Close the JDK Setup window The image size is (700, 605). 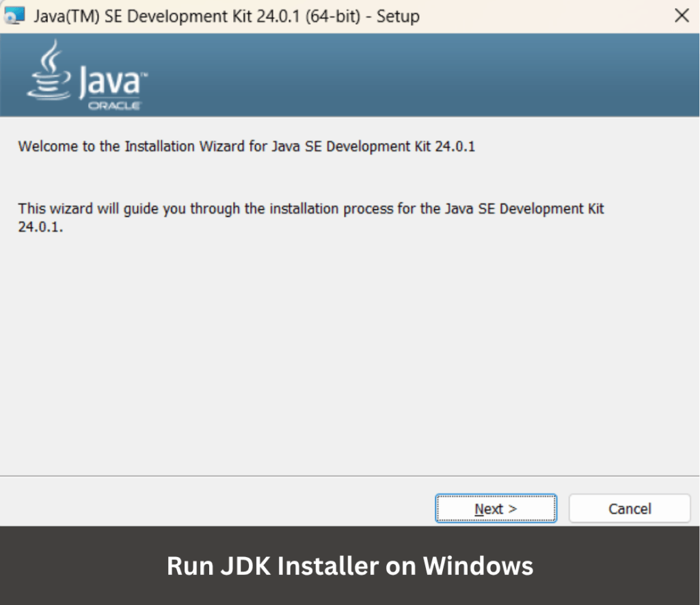pyautogui.click(x=682, y=16)
